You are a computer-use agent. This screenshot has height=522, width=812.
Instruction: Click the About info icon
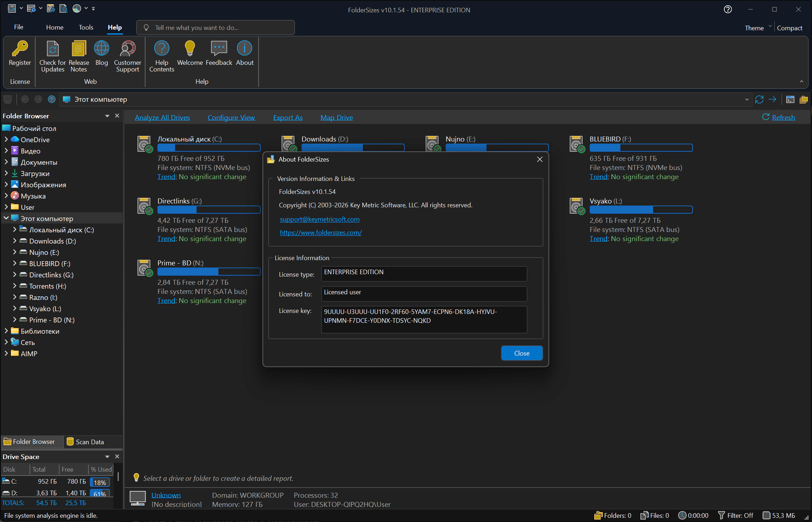point(244,49)
